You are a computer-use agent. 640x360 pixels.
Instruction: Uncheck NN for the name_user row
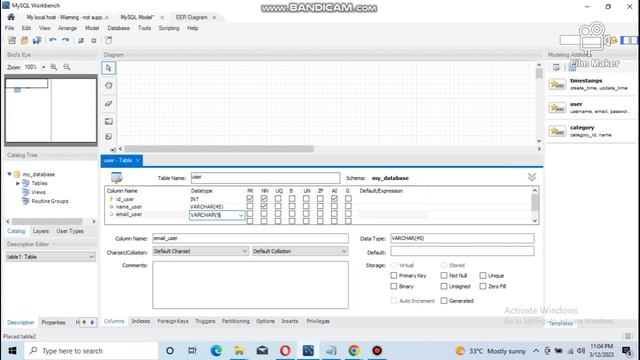264,206
